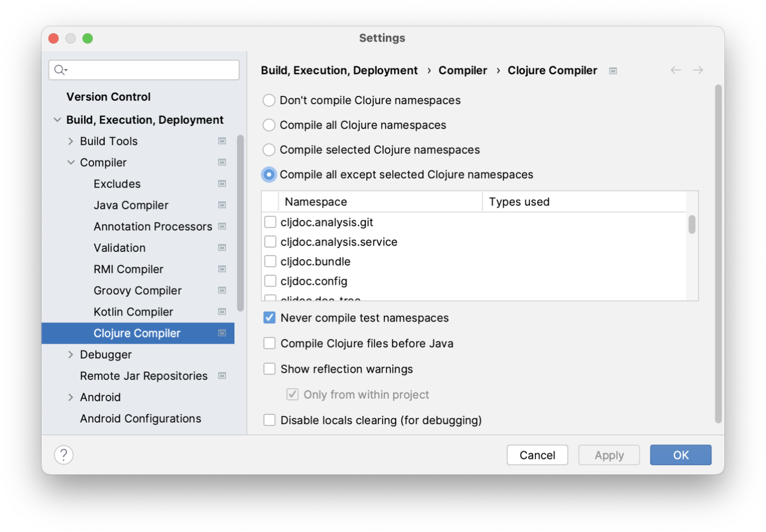
Task: Focus the settings search field
Action: coord(144,70)
